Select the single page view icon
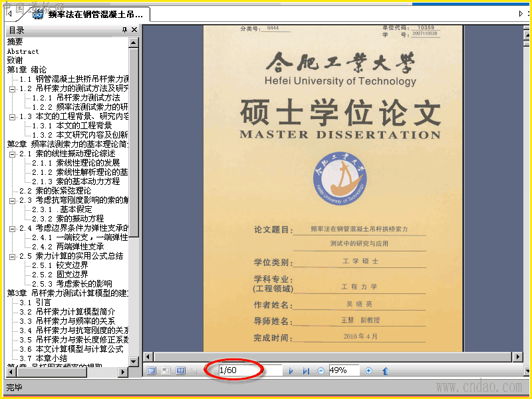The height and width of the screenshot is (399, 532). pyautogui.click(x=152, y=370)
